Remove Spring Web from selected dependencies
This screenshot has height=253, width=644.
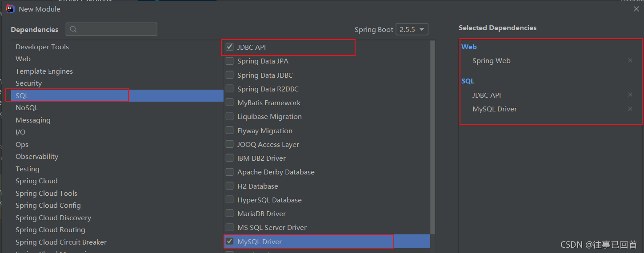point(630,60)
